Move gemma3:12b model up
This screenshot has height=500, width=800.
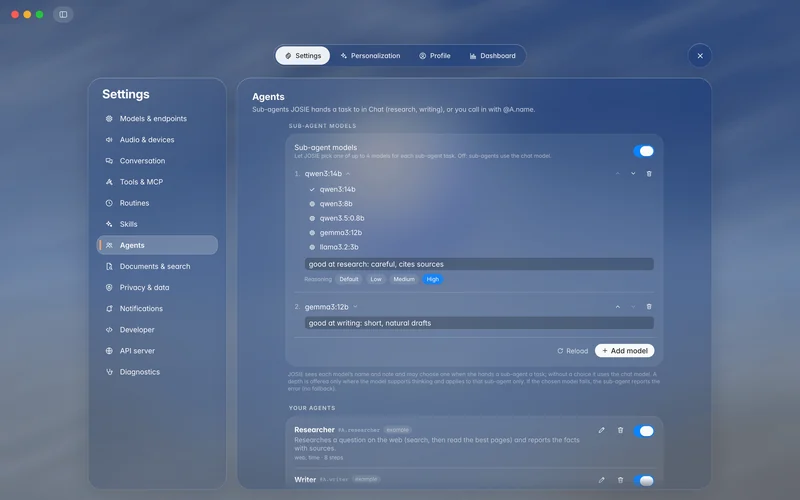pyautogui.click(x=617, y=307)
